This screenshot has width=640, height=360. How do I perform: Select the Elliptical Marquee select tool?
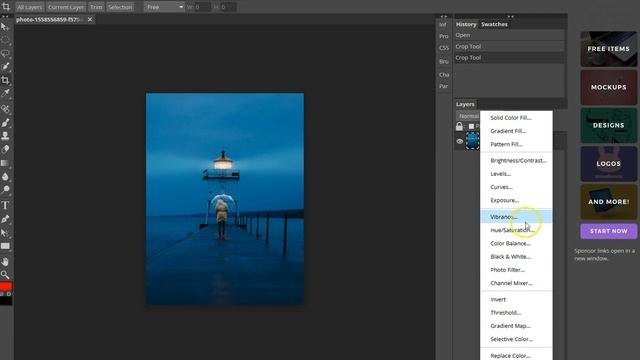5,40
